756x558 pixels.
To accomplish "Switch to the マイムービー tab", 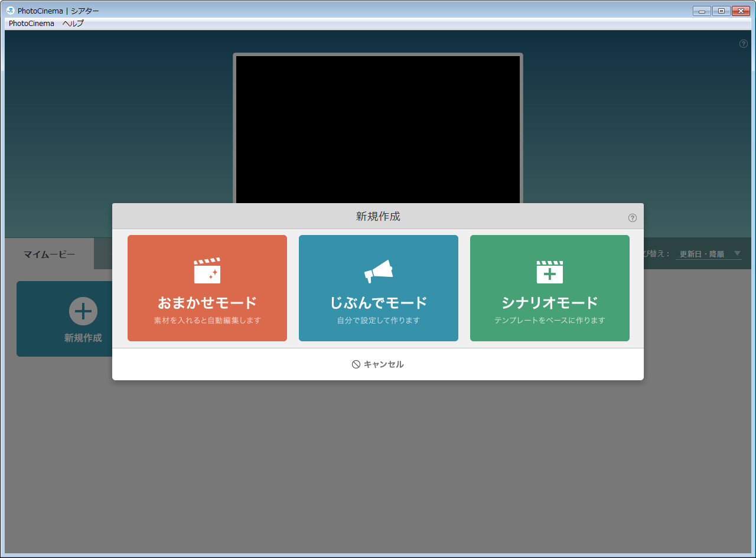I will tap(50, 254).
